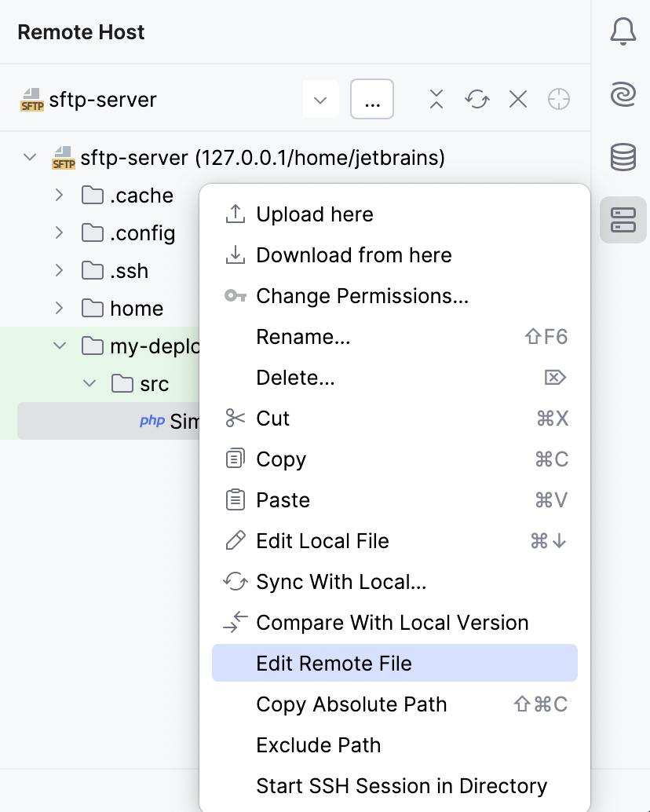Select the Edit Remote File option
Viewport: 650px width, 812px height.
click(x=334, y=664)
